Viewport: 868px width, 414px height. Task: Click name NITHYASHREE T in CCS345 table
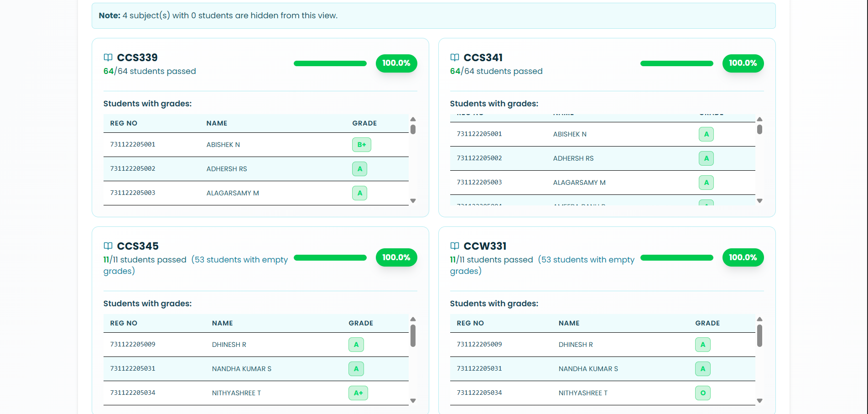pyautogui.click(x=236, y=393)
